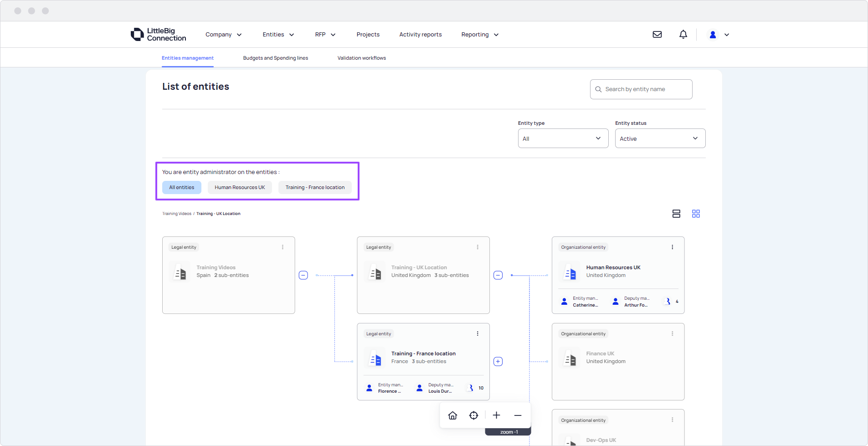This screenshot has width=868, height=446.
Task: Focus the Search by entity name field
Action: point(641,89)
